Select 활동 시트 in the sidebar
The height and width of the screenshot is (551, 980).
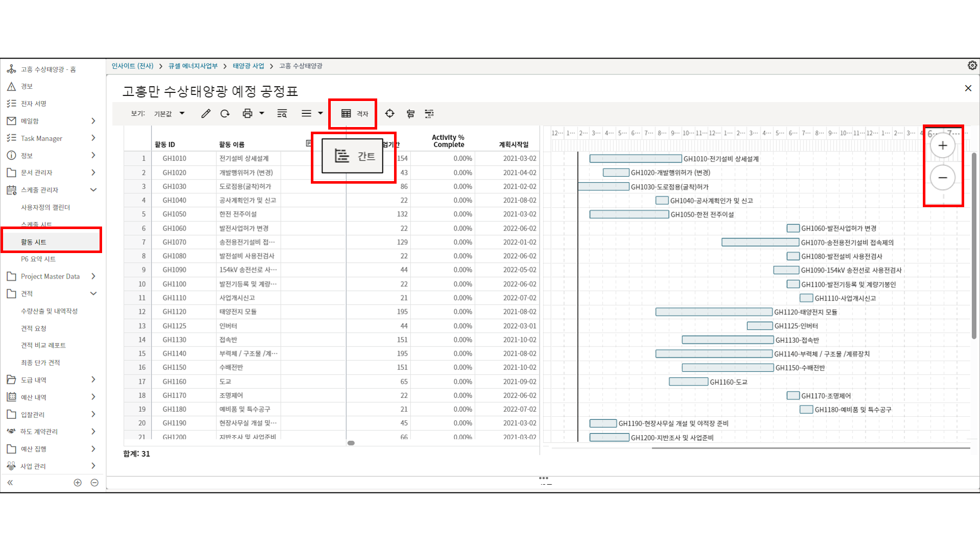(x=34, y=242)
